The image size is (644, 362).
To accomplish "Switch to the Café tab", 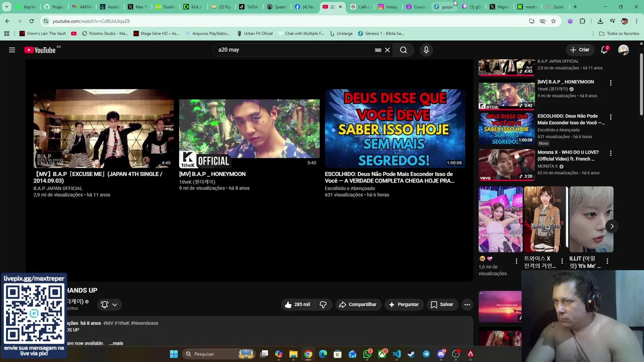I will [360, 7].
